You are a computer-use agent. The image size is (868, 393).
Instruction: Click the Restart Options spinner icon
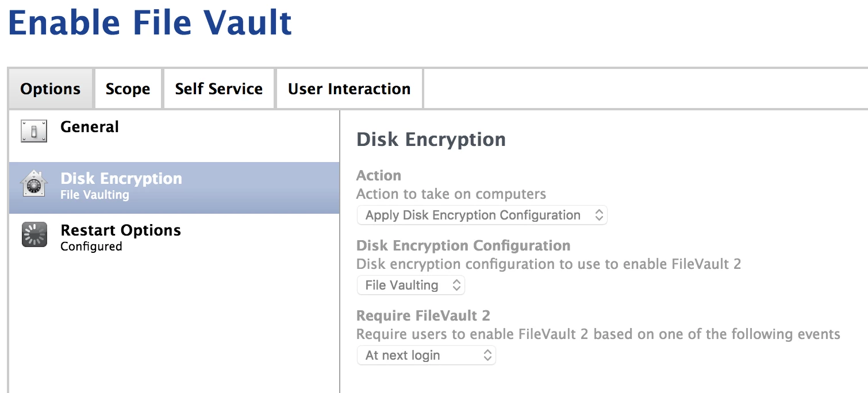pyautogui.click(x=34, y=235)
